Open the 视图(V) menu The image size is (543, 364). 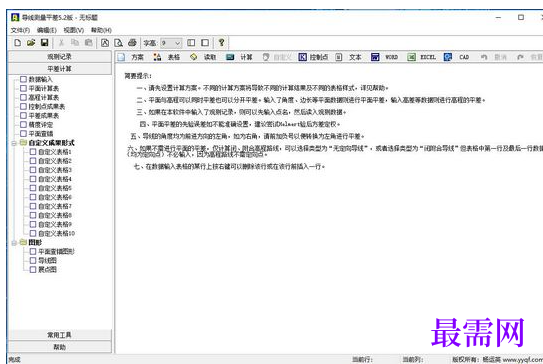(x=73, y=30)
